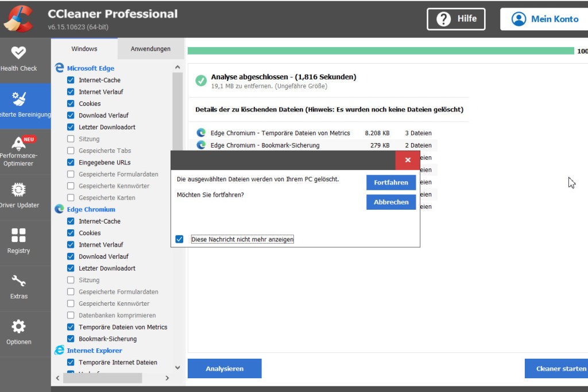The image size is (588, 392).
Task: Collapse Edge Chromium tree heading
Action: (91, 210)
